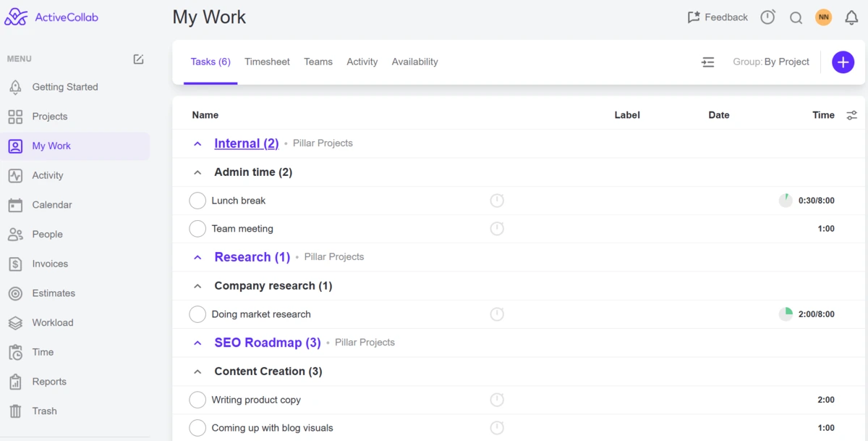868x441 pixels.
Task: Click the Workload layers icon
Action: [15, 323]
